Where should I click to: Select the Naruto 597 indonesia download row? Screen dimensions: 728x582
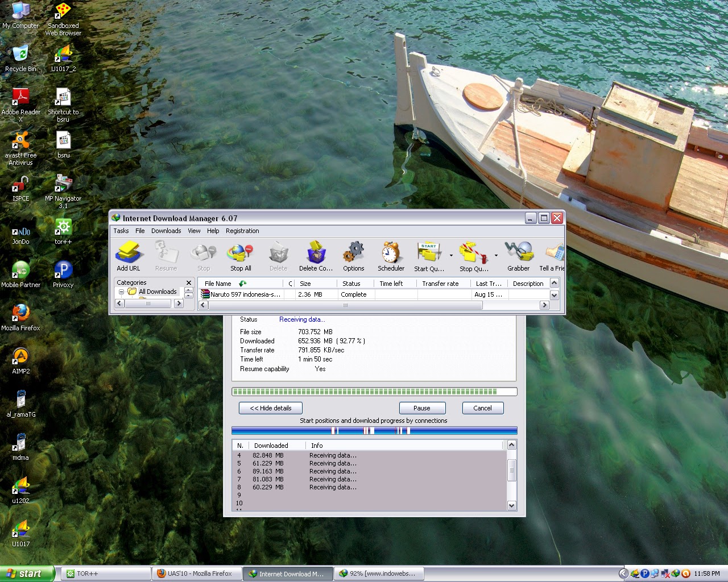click(x=375, y=294)
